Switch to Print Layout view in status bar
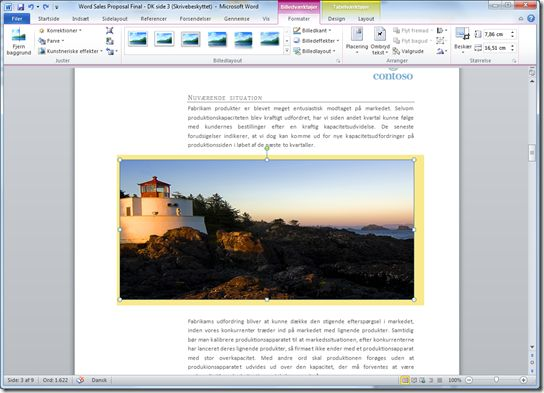This screenshot has width=544, height=393. click(x=405, y=380)
